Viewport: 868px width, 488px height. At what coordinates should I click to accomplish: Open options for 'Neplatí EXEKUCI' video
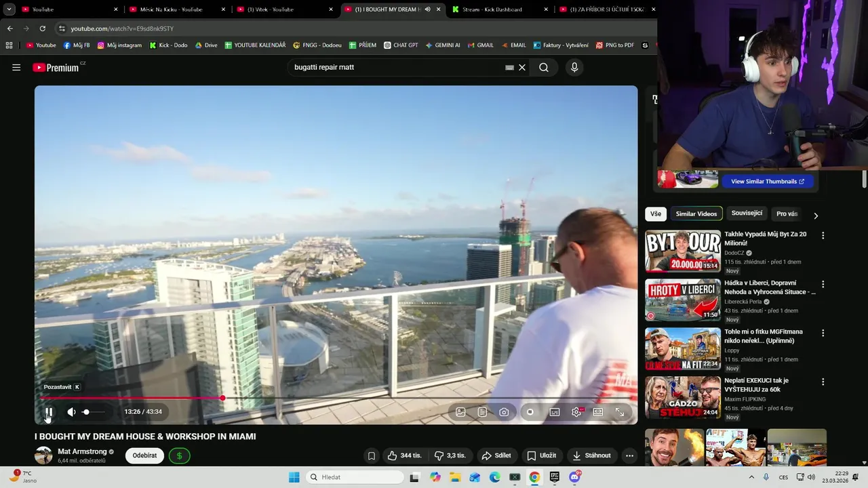(x=823, y=382)
